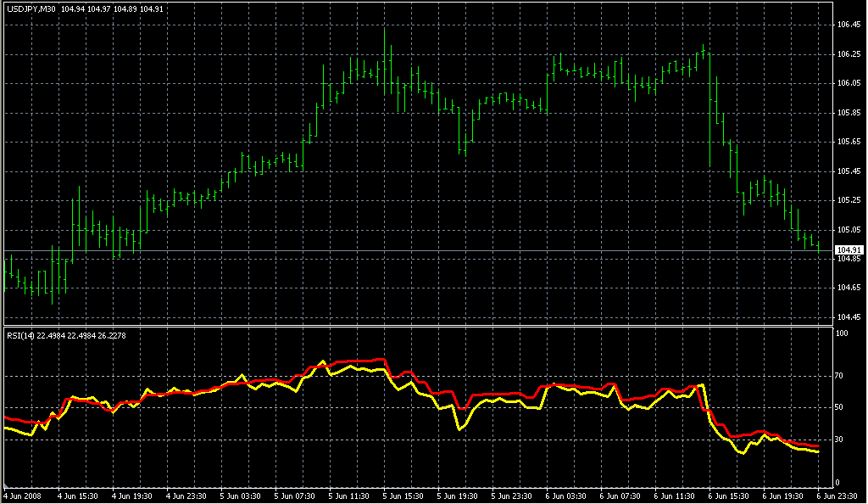
Task: Click the 104.45 price scale label
Action: [849, 317]
